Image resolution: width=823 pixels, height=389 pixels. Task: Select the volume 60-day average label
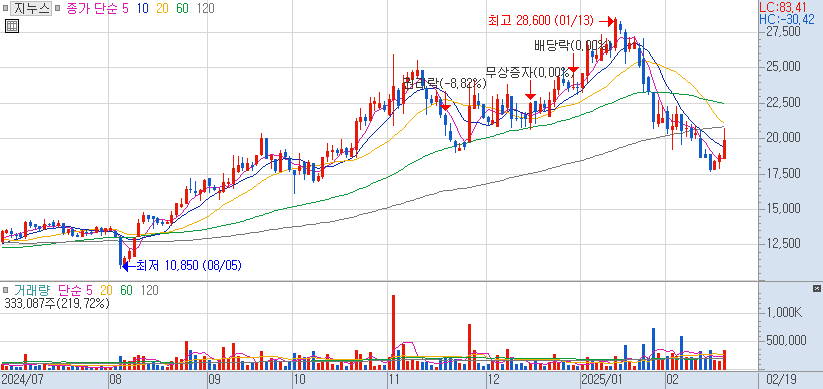[x=126, y=290]
